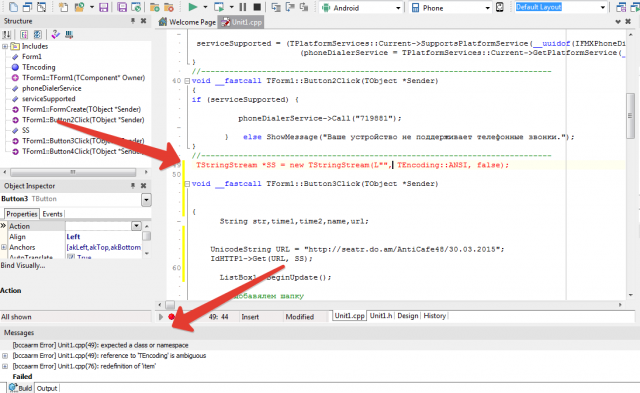Click the Save Desktop layout icon
Screen dimensions: 640x393
[621, 7]
